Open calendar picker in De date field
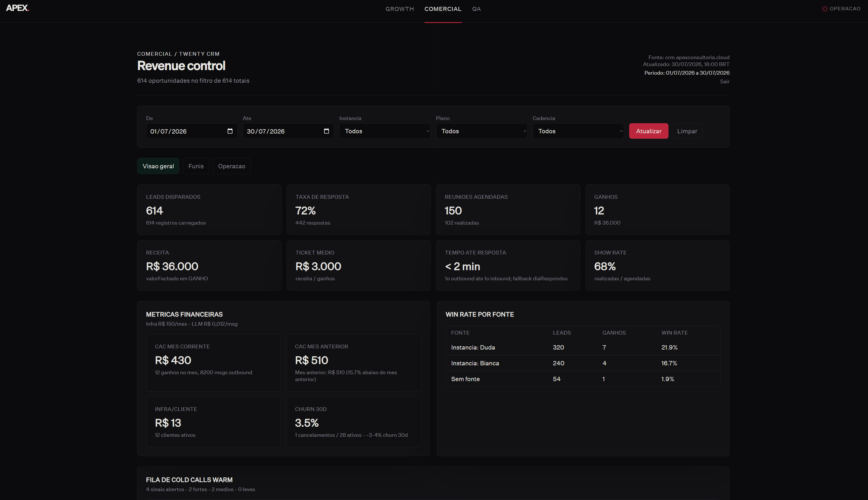Screen dimensions: 868x500 tap(230, 131)
